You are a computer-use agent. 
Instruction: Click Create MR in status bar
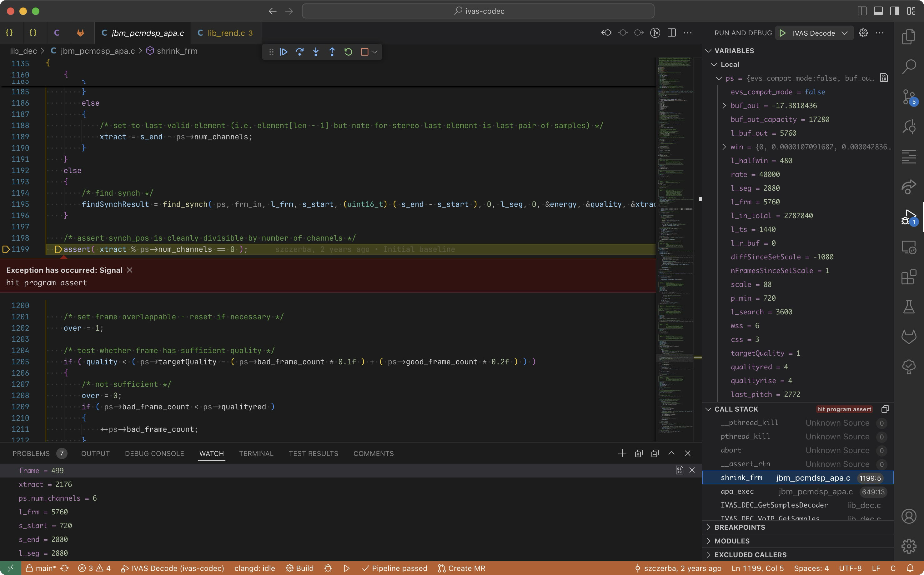click(461, 568)
